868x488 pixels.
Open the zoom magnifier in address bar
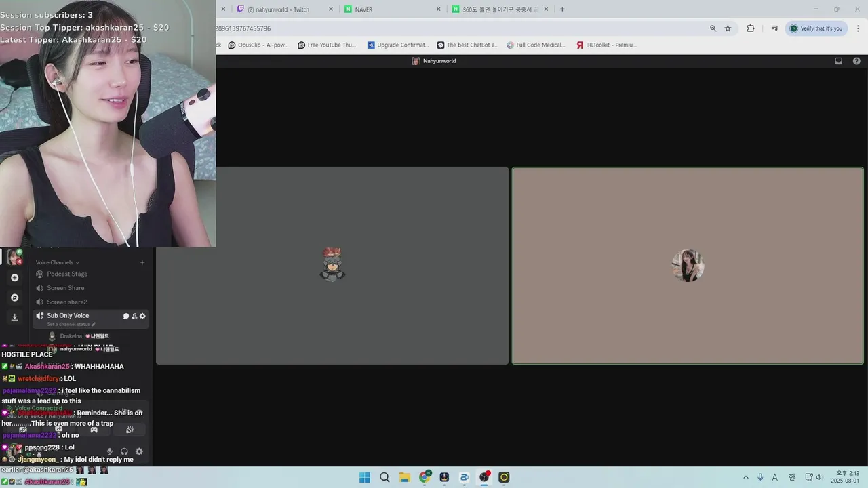713,28
